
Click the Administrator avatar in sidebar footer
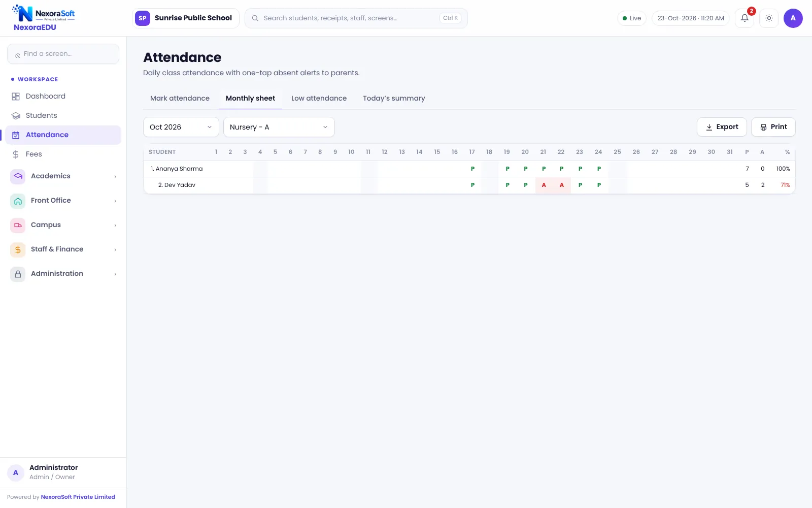16,472
